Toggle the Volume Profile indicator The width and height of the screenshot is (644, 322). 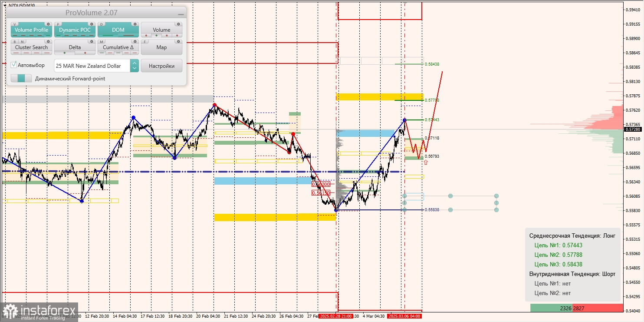point(31,30)
